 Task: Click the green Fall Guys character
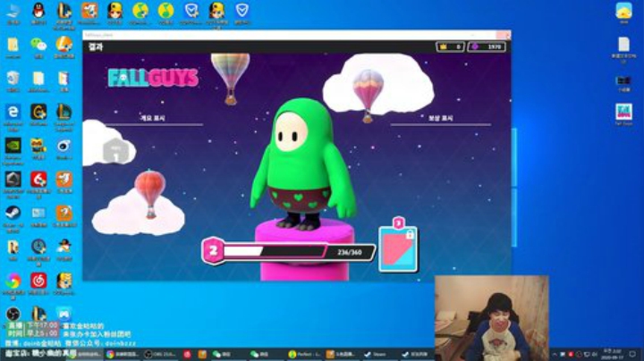tap(302, 164)
